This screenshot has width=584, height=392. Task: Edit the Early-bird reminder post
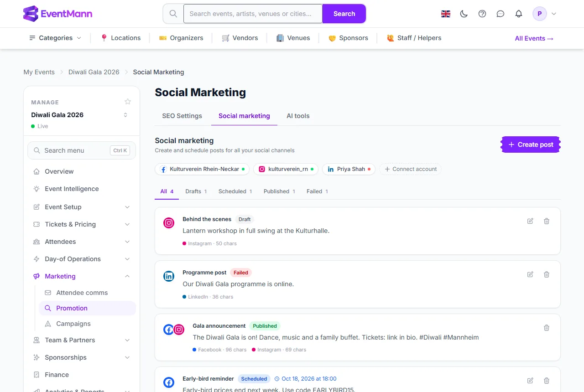(530, 381)
